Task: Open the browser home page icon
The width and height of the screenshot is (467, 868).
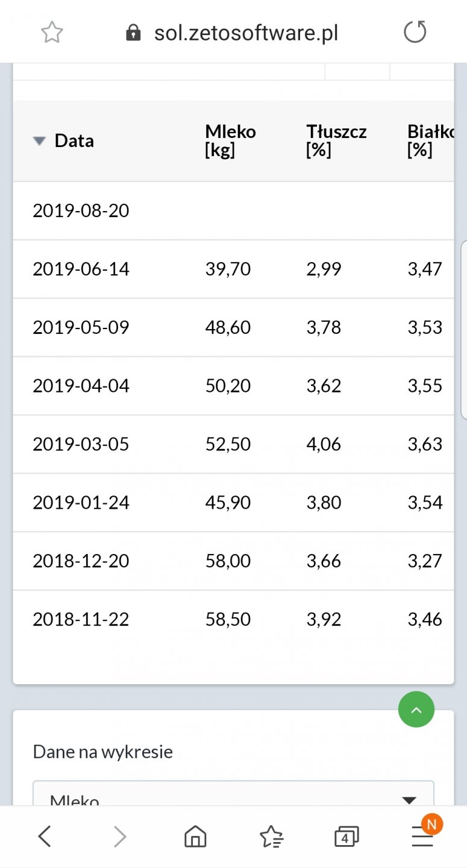Action: coord(195,836)
